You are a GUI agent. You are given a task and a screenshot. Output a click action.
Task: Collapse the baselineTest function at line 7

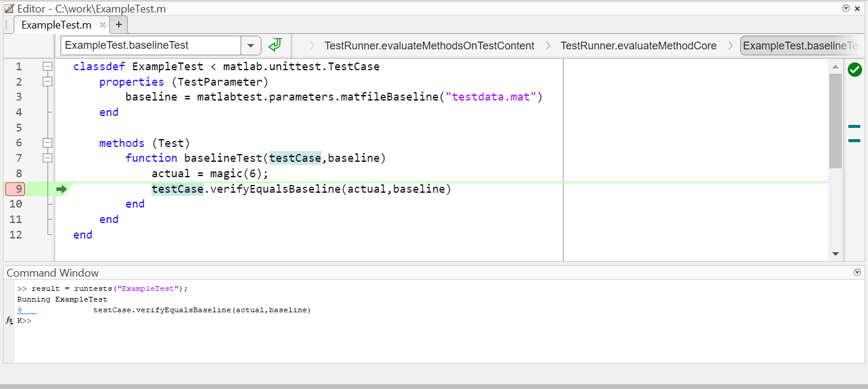pyautogui.click(x=48, y=158)
